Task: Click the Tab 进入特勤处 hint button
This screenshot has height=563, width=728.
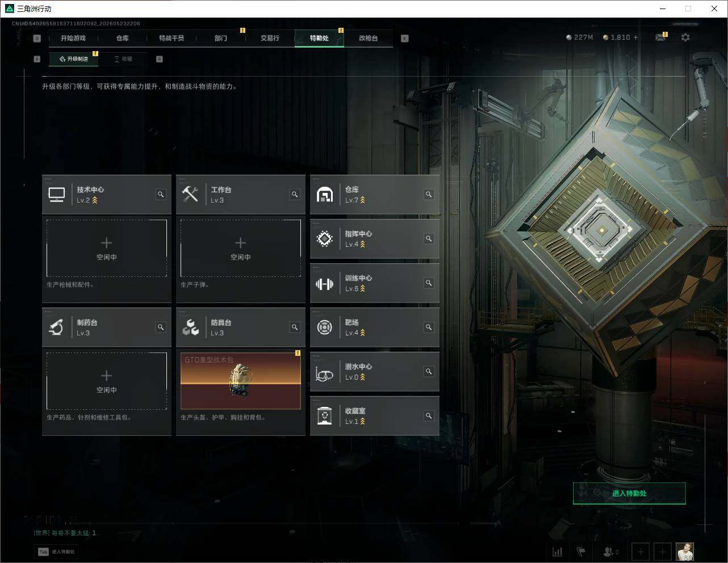Action: point(57,552)
